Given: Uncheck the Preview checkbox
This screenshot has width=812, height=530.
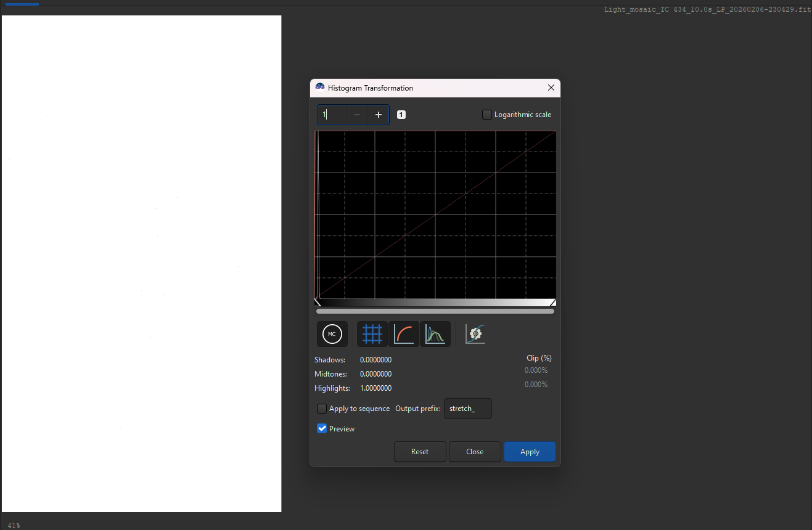Looking at the screenshot, I should pos(322,429).
